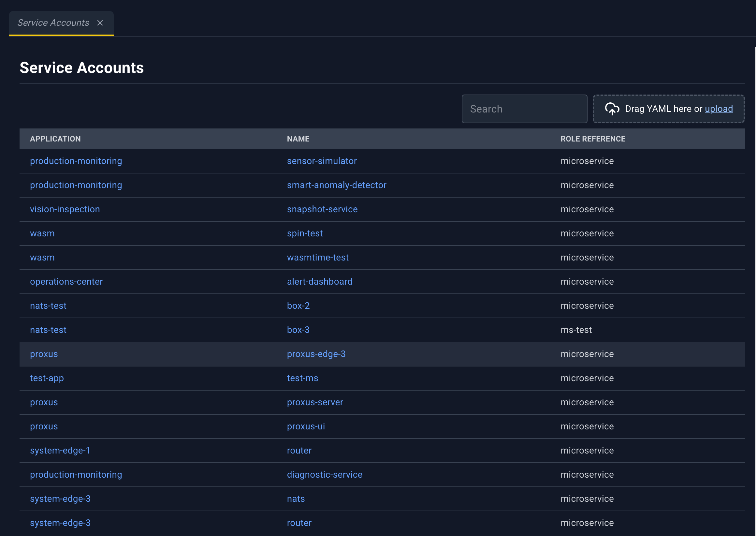Sort by the NAME column header
This screenshot has width=756, height=536.
point(298,139)
